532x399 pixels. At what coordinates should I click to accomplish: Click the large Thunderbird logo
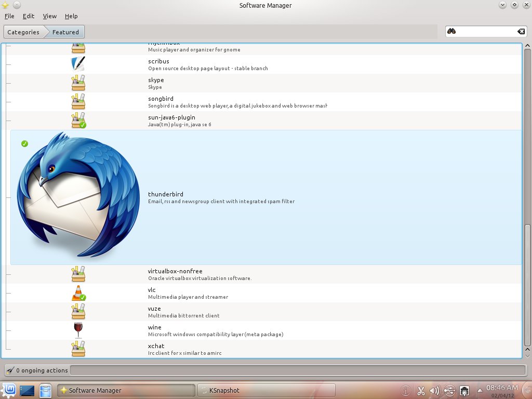tap(79, 194)
